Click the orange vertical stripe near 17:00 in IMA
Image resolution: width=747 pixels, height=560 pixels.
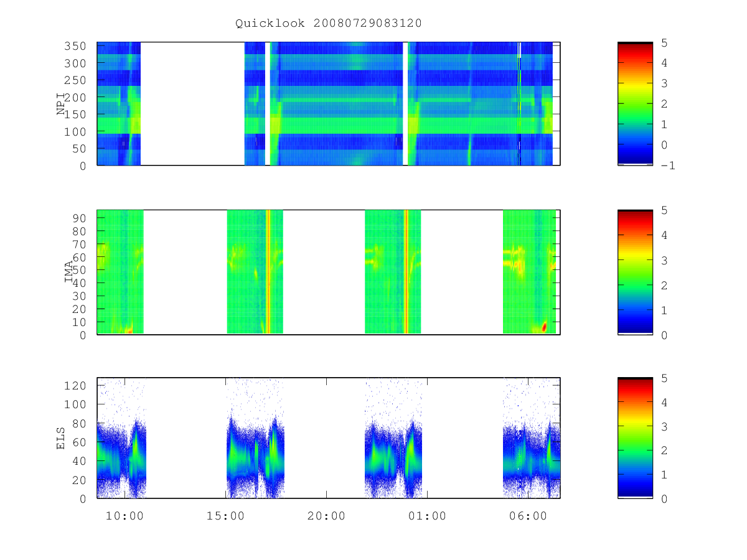pyautogui.click(x=268, y=272)
